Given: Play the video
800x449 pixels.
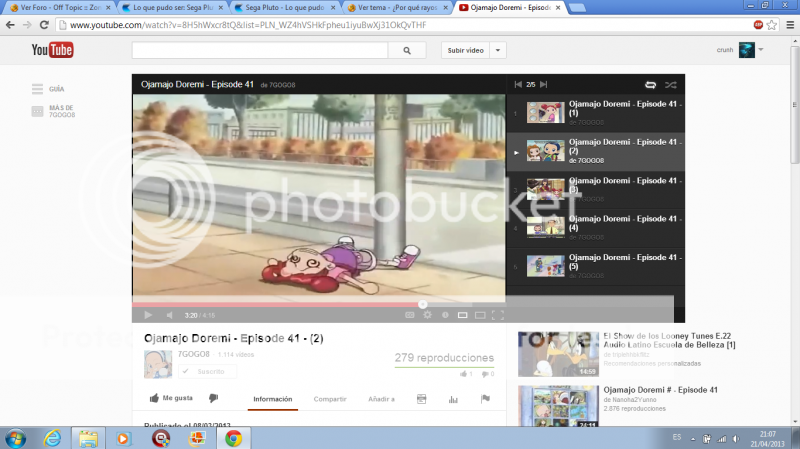Looking at the screenshot, I should tap(148, 315).
